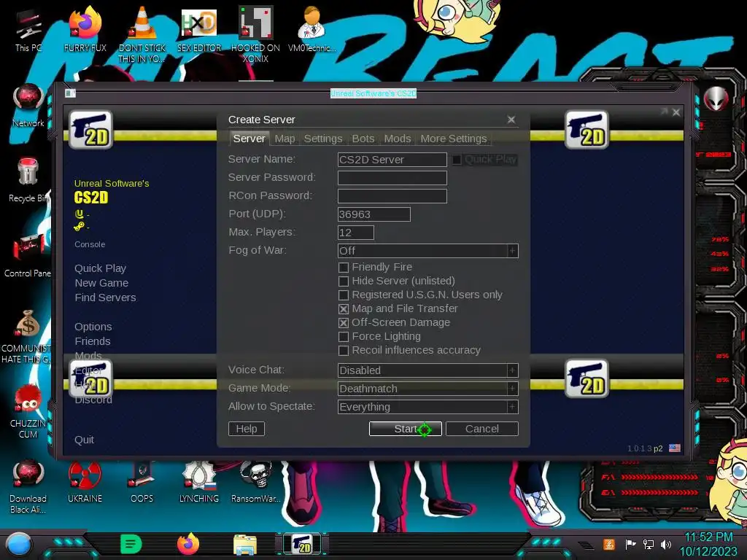
Task: Select the HOOKED ON XONIX desktop icon
Action: point(255,34)
